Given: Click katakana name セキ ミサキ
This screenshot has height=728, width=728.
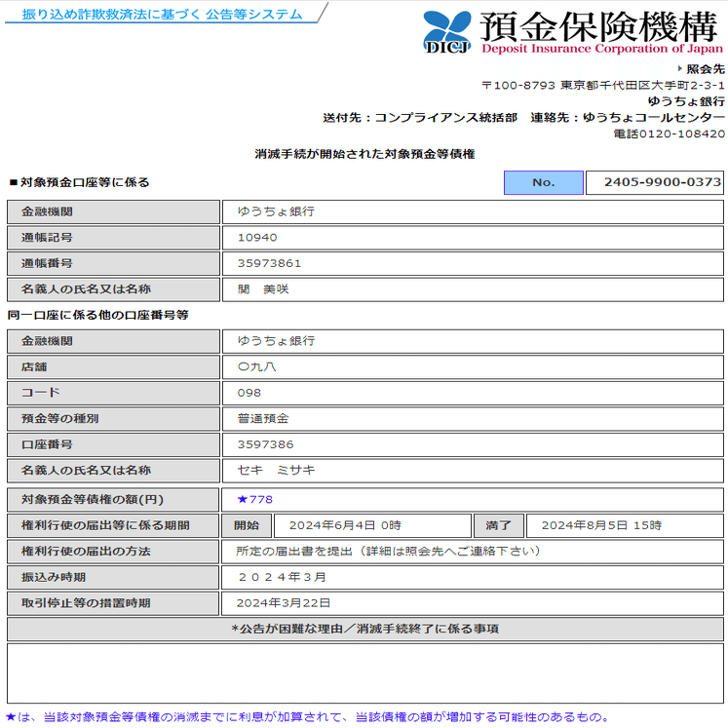Looking at the screenshot, I should click(x=276, y=471).
